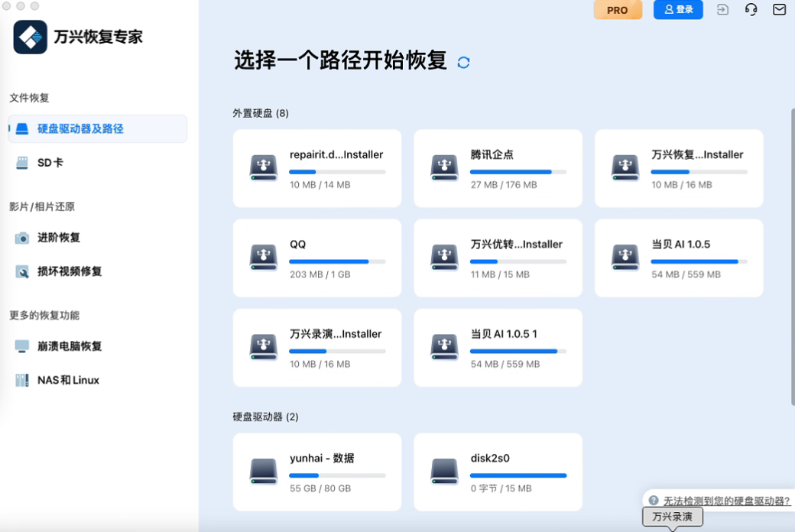
Task: Click the 文件恢复 sidebar section label
Action: [29, 98]
